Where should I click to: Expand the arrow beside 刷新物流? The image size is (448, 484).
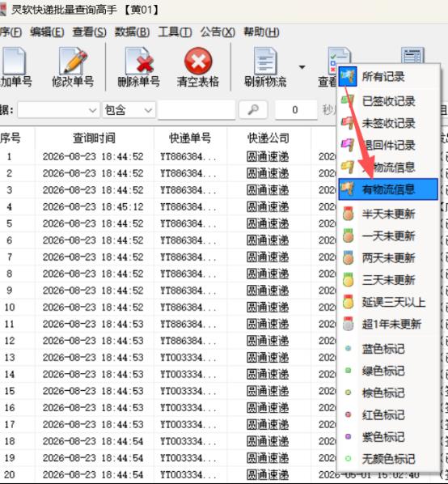tap(302, 67)
